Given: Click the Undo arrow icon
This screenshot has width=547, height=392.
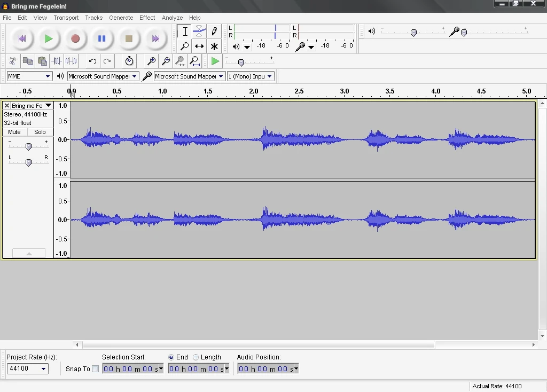Looking at the screenshot, I should pos(92,61).
